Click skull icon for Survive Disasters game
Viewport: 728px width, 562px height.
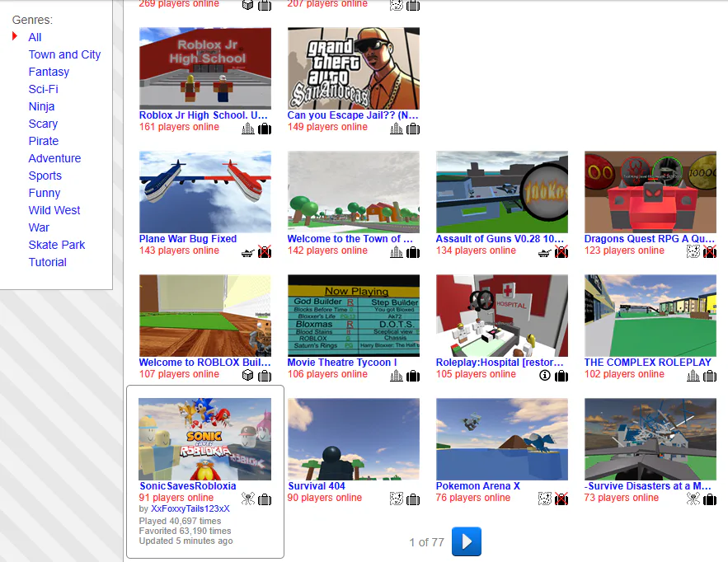click(x=693, y=499)
